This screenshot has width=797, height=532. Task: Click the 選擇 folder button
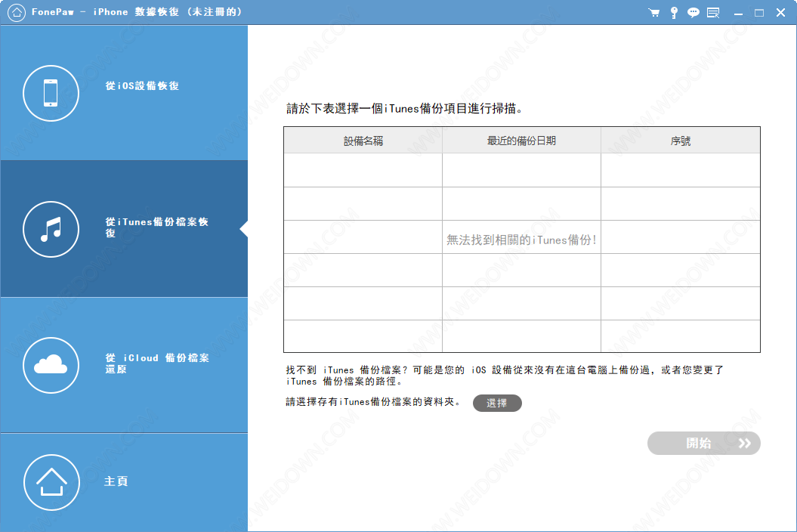[x=497, y=403]
